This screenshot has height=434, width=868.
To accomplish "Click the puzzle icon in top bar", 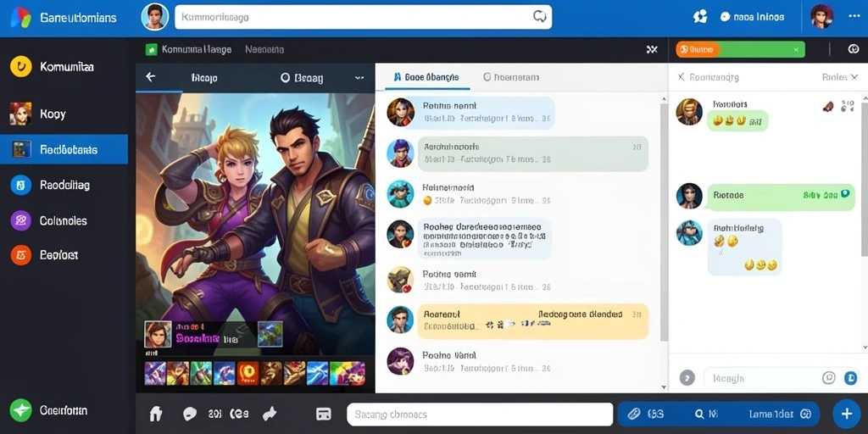I will point(700,17).
